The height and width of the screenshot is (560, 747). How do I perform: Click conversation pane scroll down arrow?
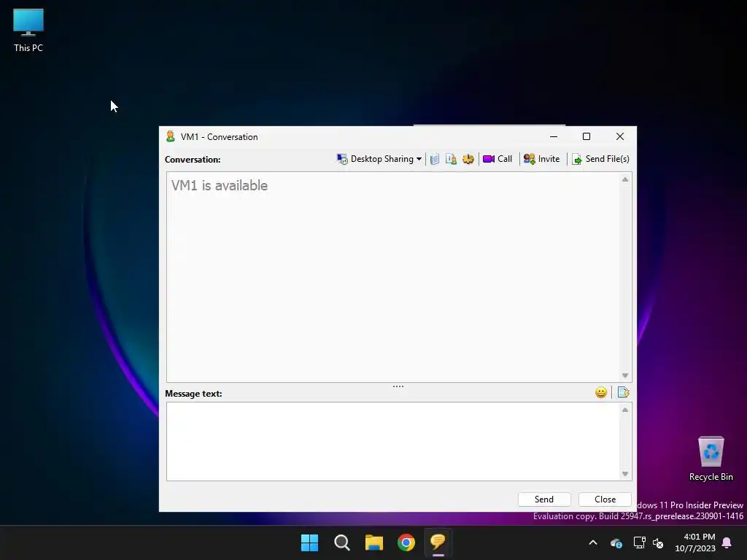tap(625, 376)
